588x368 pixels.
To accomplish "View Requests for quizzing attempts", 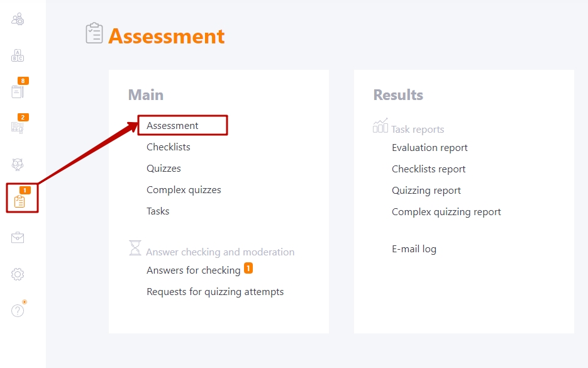I will (x=215, y=292).
